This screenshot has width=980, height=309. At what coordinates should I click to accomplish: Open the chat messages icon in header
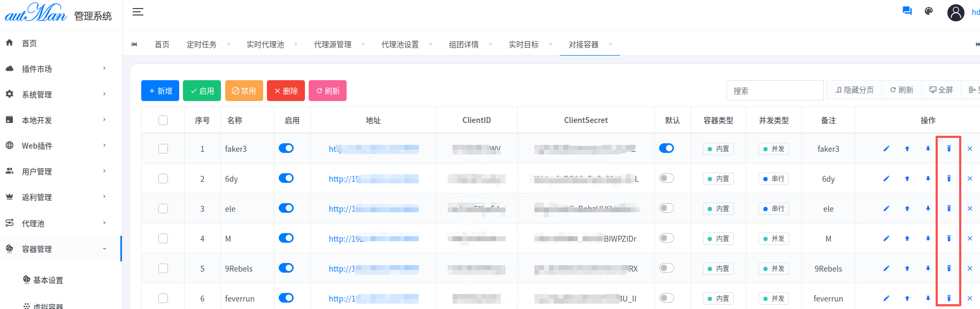pos(907,11)
